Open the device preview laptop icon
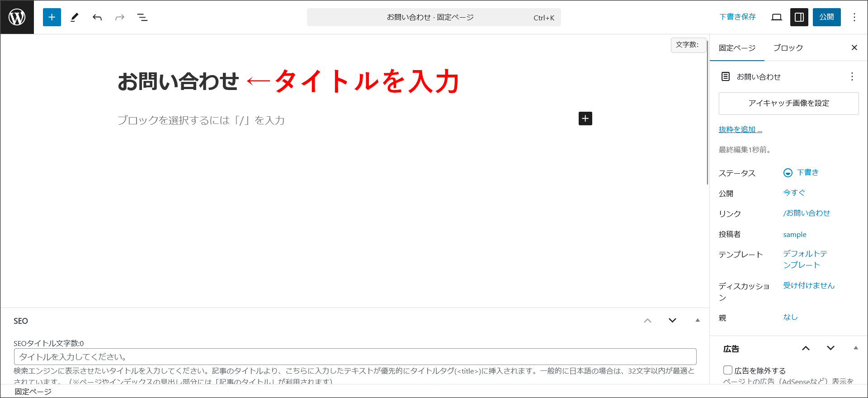The height and width of the screenshot is (398, 868). click(777, 17)
